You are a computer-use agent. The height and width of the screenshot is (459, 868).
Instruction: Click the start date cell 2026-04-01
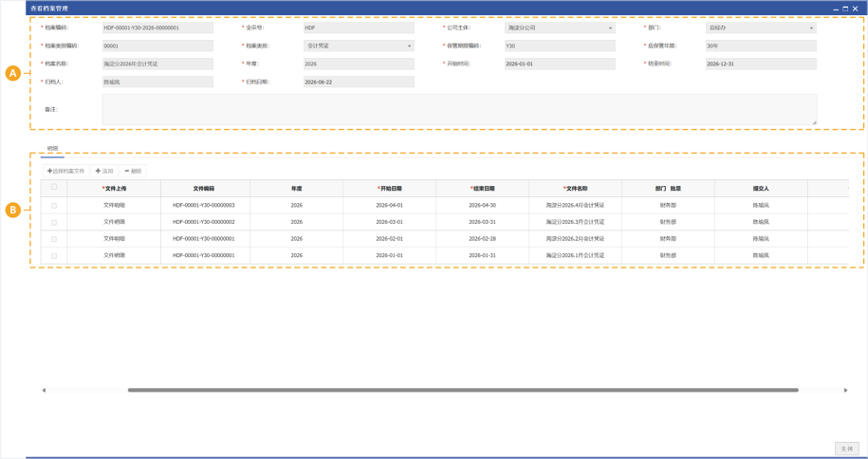click(390, 205)
